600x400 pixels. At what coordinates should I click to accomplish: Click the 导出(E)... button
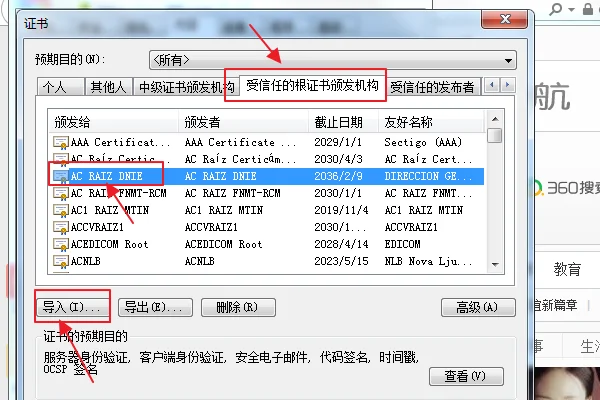[x=155, y=307]
